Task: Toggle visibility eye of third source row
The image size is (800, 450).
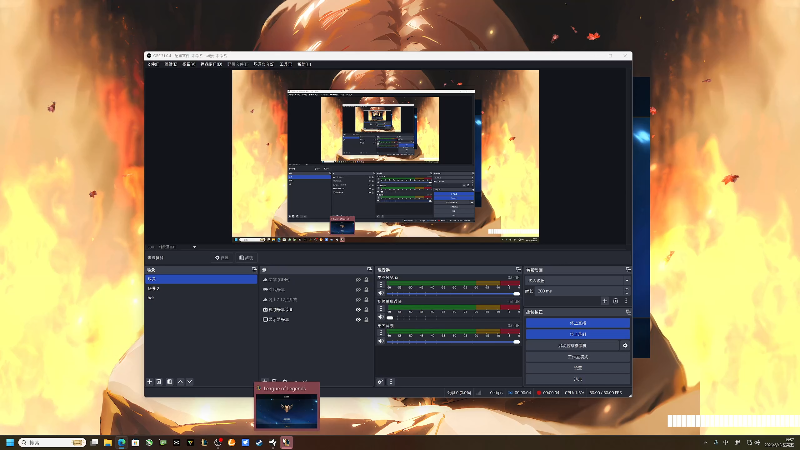Action: 358,300
